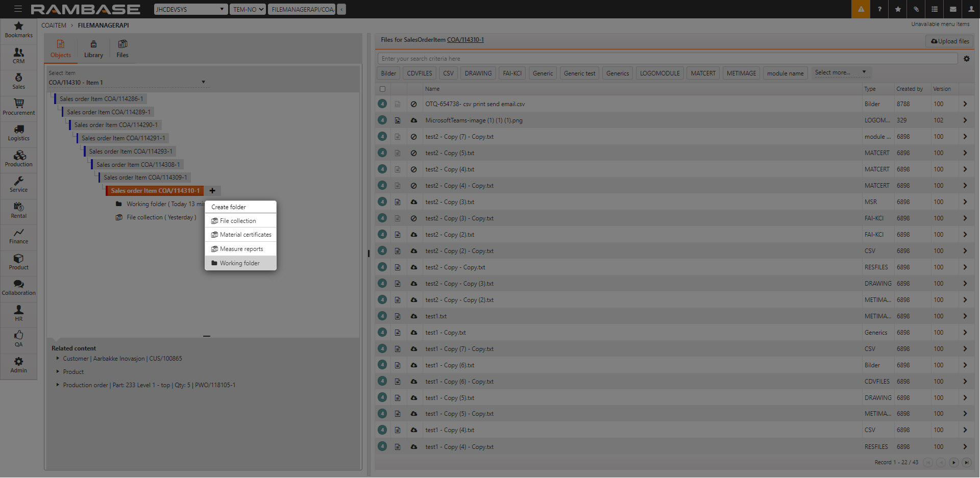This screenshot has width=980, height=478.
Task: Click the warning alert icon in header
Action: [861, 9]
